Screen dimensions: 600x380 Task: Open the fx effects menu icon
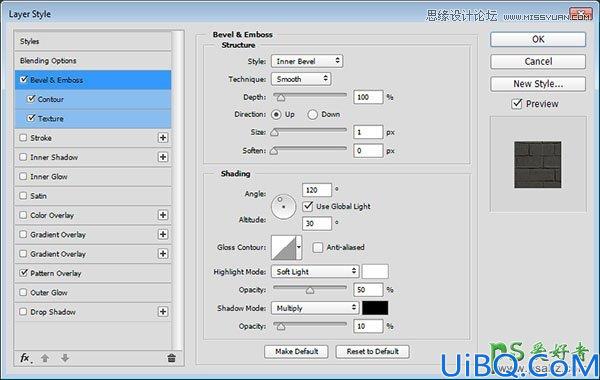coord(26,358)
